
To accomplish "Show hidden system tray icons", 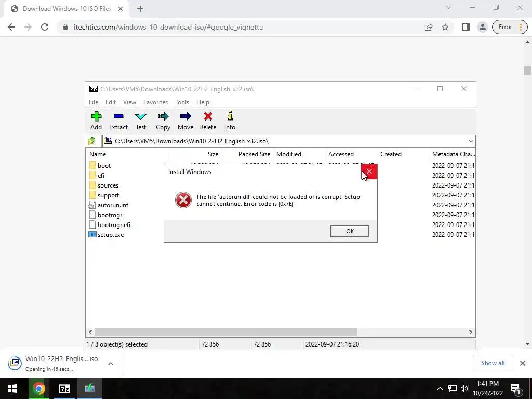I will [440, 389].
